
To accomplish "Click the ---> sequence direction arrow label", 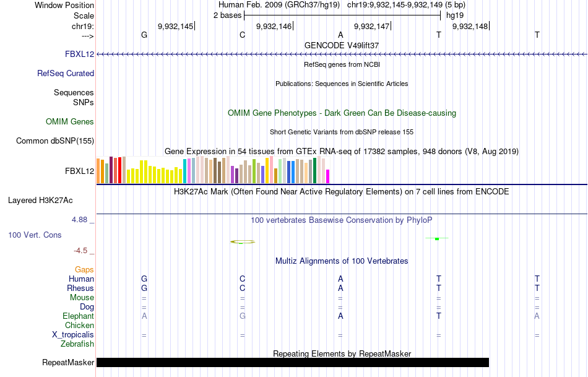I will pyautogui.click(x=87, y=36).
